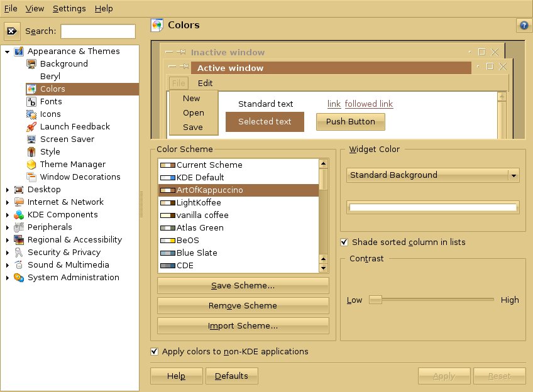The width and height of the screenshot is (533, 392).
Task: Click the Security & Privacy icon
Action: 19,253
